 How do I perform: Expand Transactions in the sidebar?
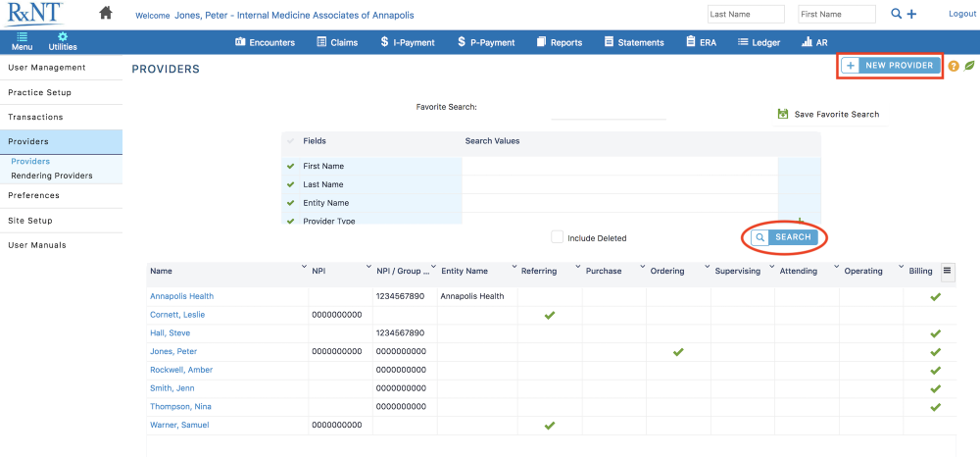61,117
